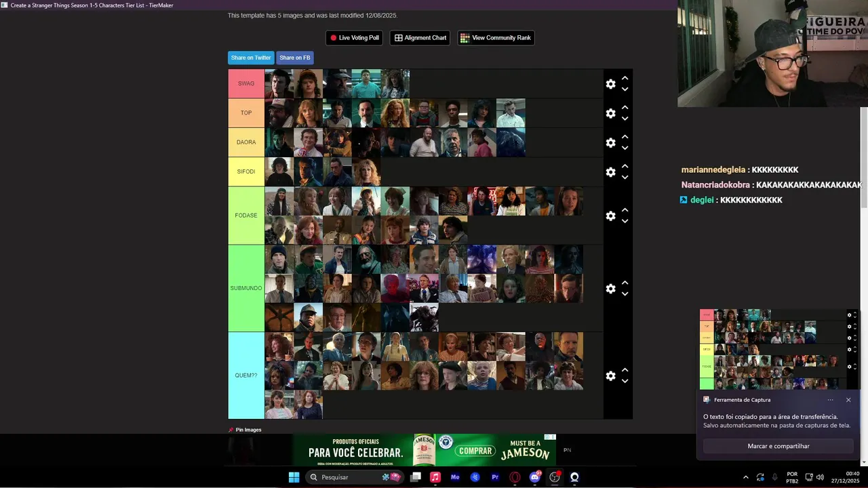Click the QUEM?? tier label

pos(246,375)
